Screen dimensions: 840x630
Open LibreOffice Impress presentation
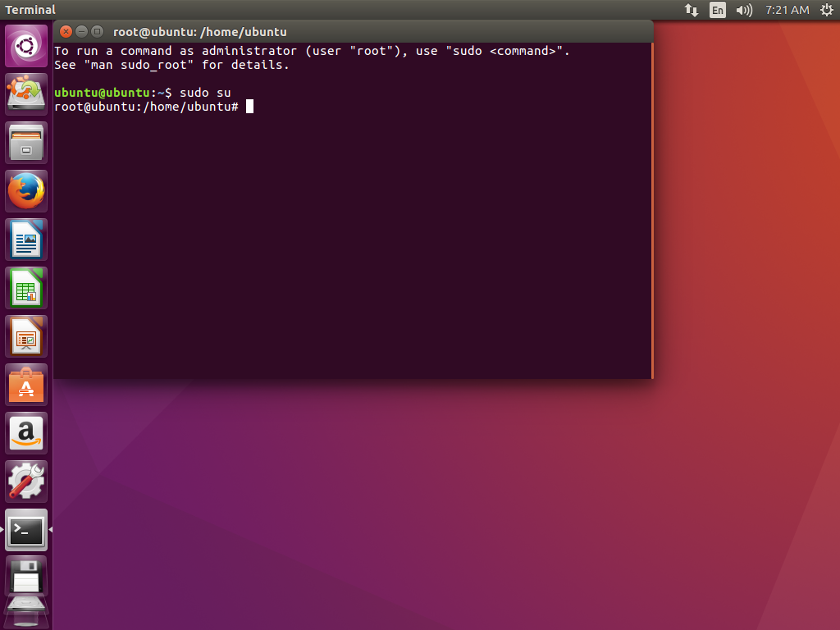(x=26, y=336)
